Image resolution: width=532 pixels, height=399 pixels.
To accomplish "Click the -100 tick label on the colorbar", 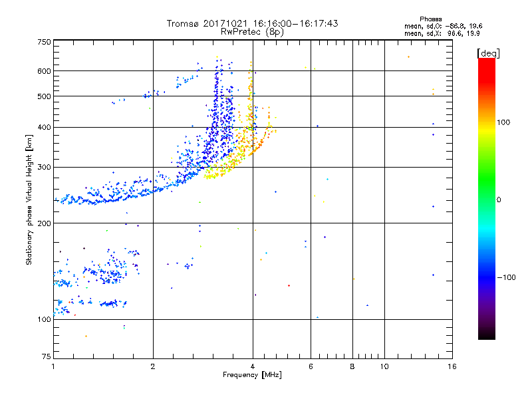I will coord(508,277).
